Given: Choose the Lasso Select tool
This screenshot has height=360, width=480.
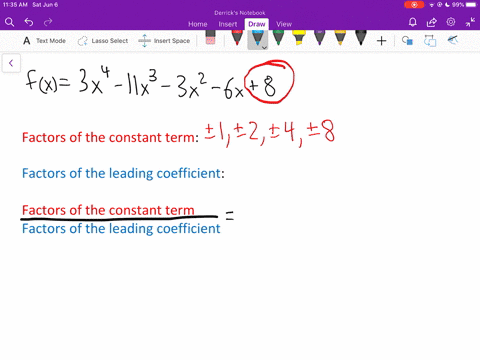Looking at the screenshot, I should [103, 41].
